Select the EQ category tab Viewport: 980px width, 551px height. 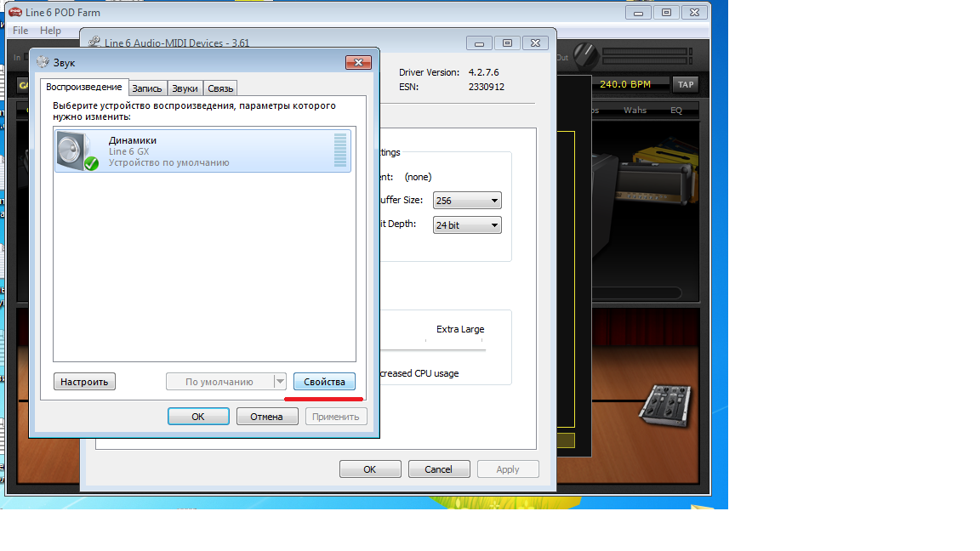click(676, 110)
